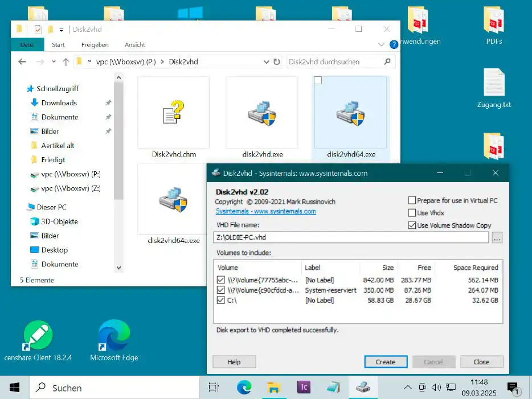
Task: Switch to the Start ribbon tab
Action: coord(58,44)
